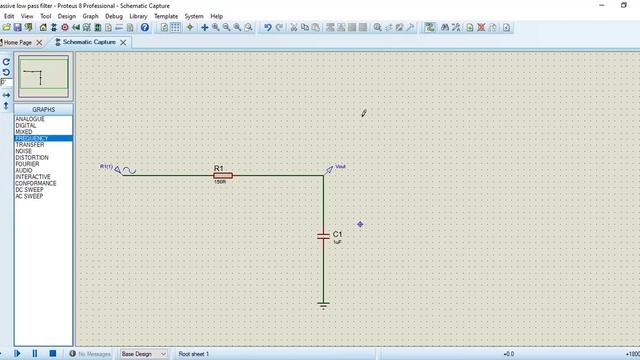This screenshot has height=360, width=640.
Task: Switch to the Home Page tab
Action: click(17, 42)
